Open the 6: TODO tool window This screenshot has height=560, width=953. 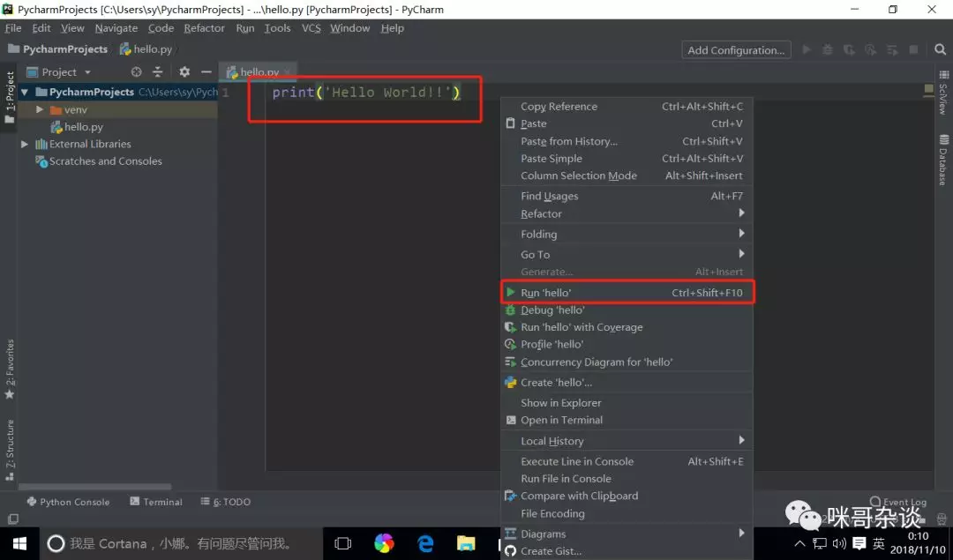(226, 502)
